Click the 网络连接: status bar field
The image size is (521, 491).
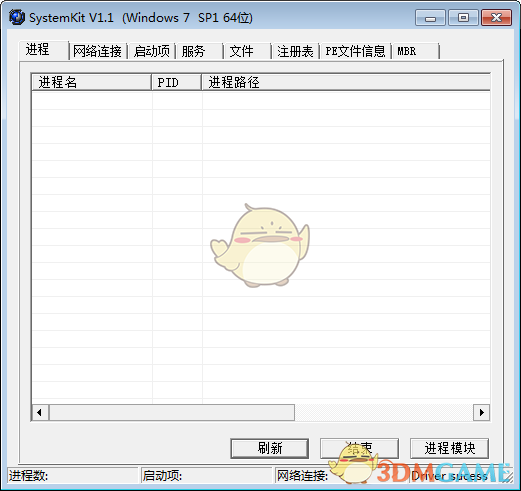click(x=341, y=475)
